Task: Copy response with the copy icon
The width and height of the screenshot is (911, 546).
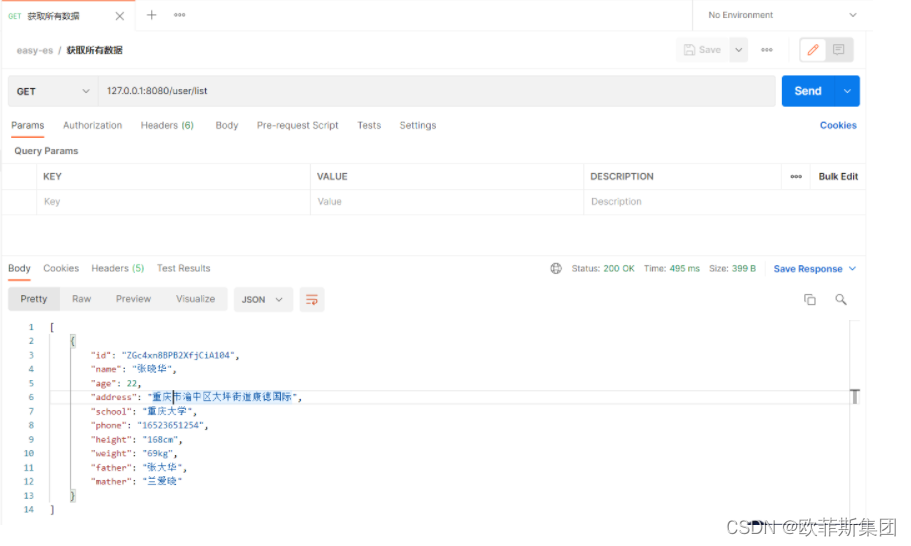Action: click(810, 300)
